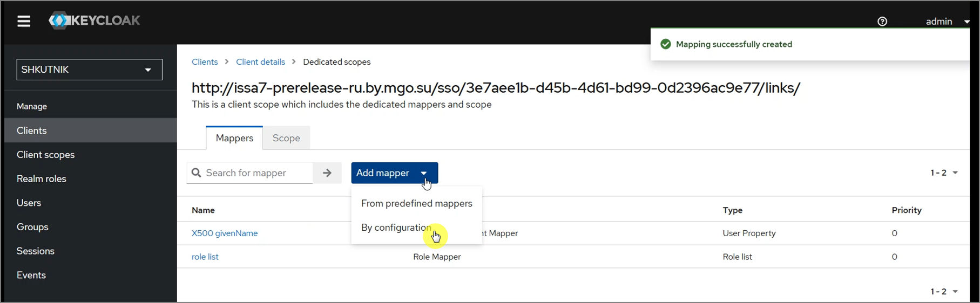Open the admin user dropdown
This screenshot has width=980, height=303.
pos(948,22)
